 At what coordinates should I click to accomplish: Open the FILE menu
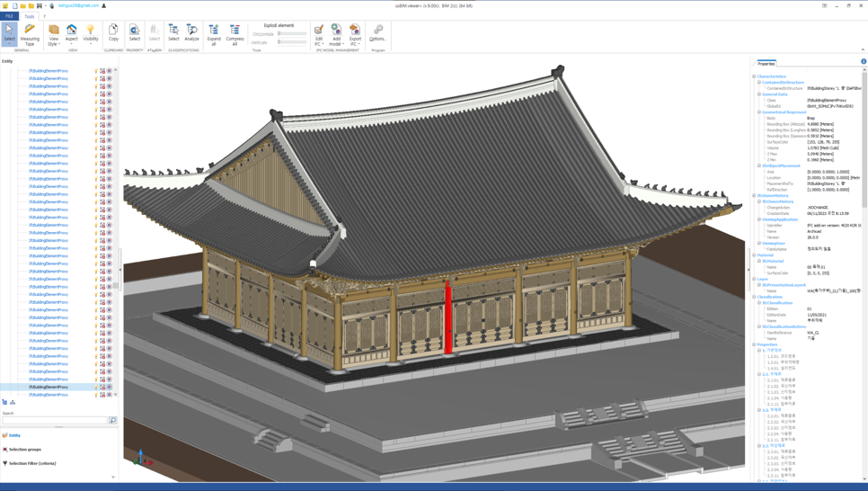[x=9, y=16]
